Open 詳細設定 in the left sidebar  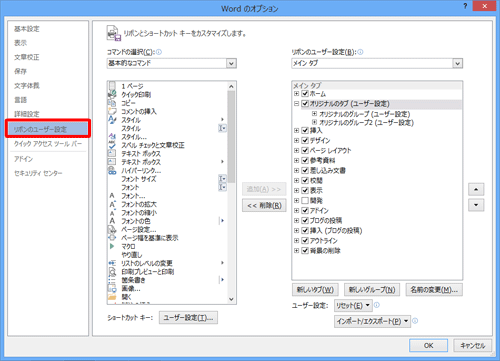coord(27,114)
